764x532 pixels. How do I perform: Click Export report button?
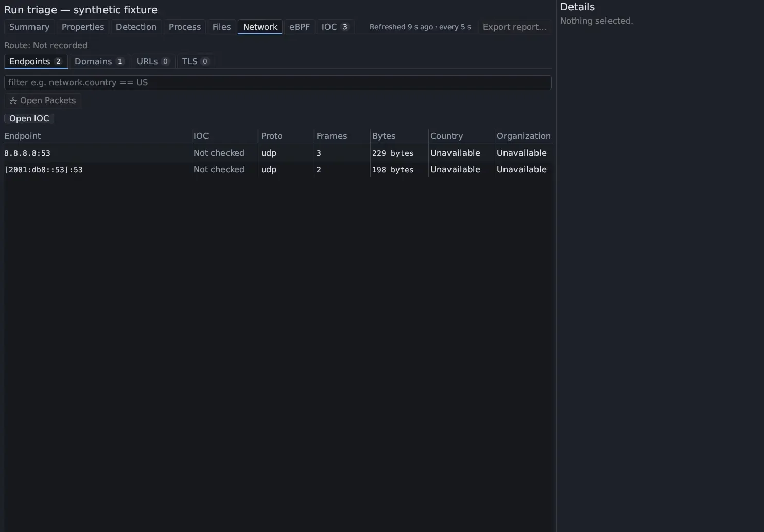pyautogui.click(x=514, y=27)
